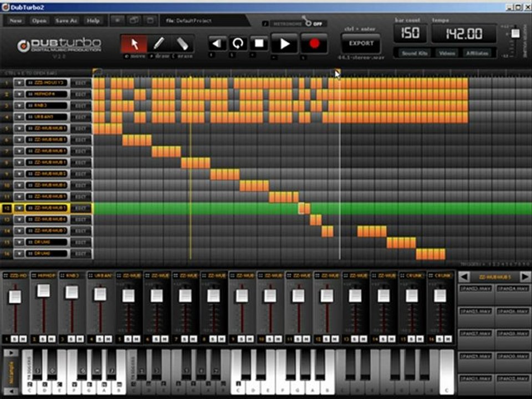This screenshot has width=532, height=399.
Task: Open the Open menu item
Action: pos(39,21)
